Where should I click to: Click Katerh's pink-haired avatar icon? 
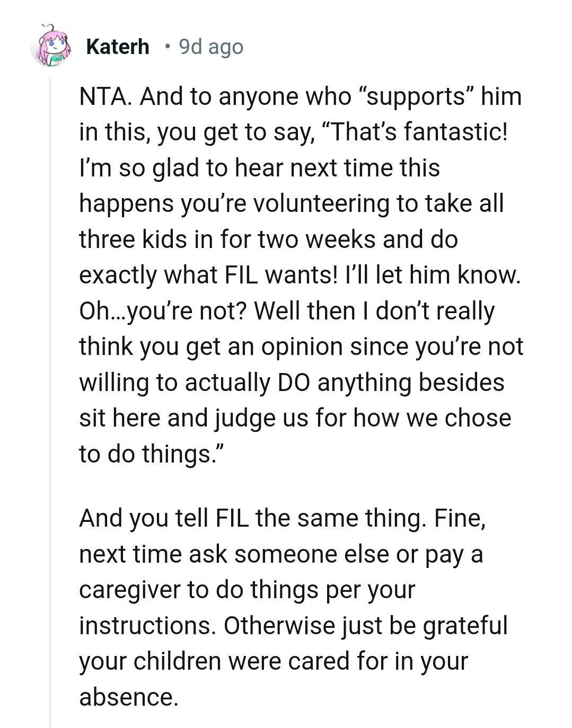pyautogui.click(x=50, y=46)
